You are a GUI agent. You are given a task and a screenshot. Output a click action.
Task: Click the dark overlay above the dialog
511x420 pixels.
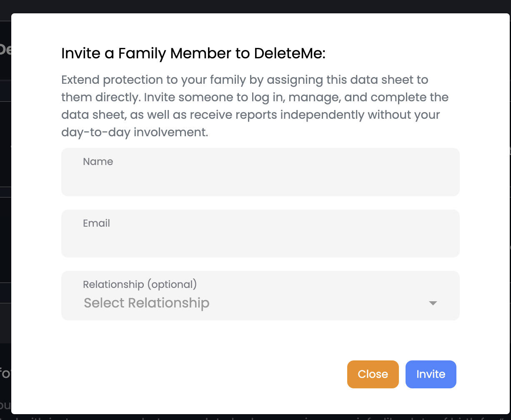[x=250, y=6]
